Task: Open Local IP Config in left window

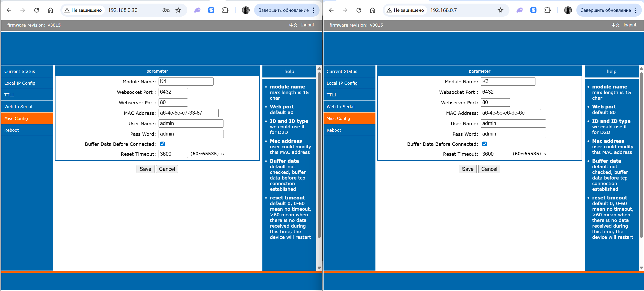Action: pyautogui.click(x=20, y=83)
